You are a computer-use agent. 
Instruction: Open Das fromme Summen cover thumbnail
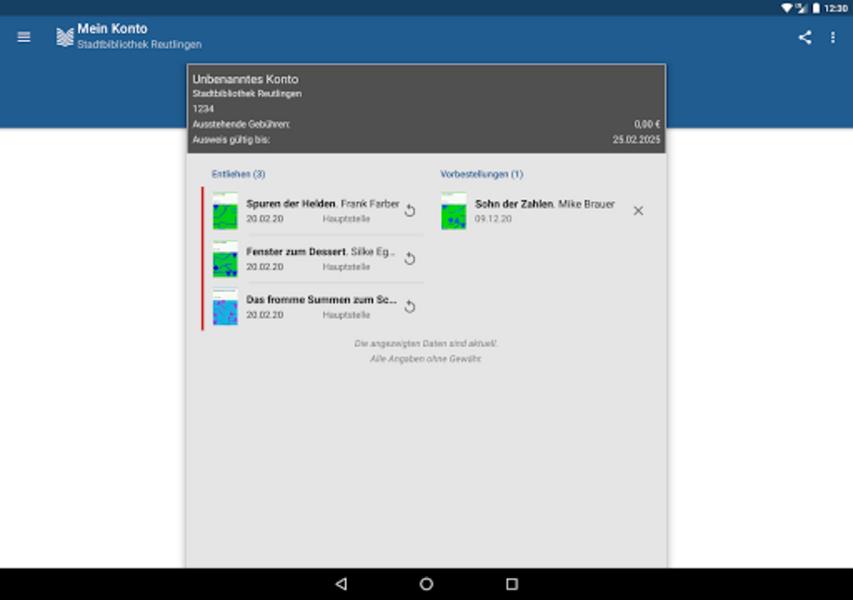click(x=225, y=307)
